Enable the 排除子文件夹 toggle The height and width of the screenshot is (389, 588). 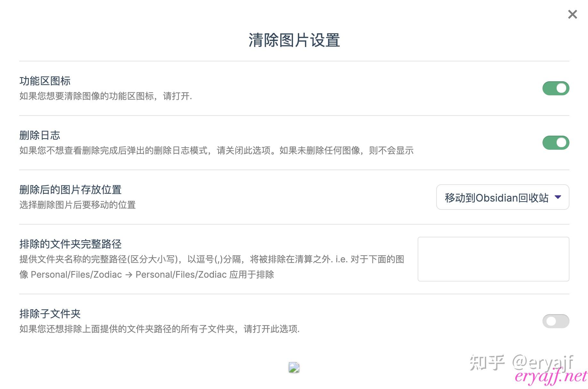click(556, 321)
